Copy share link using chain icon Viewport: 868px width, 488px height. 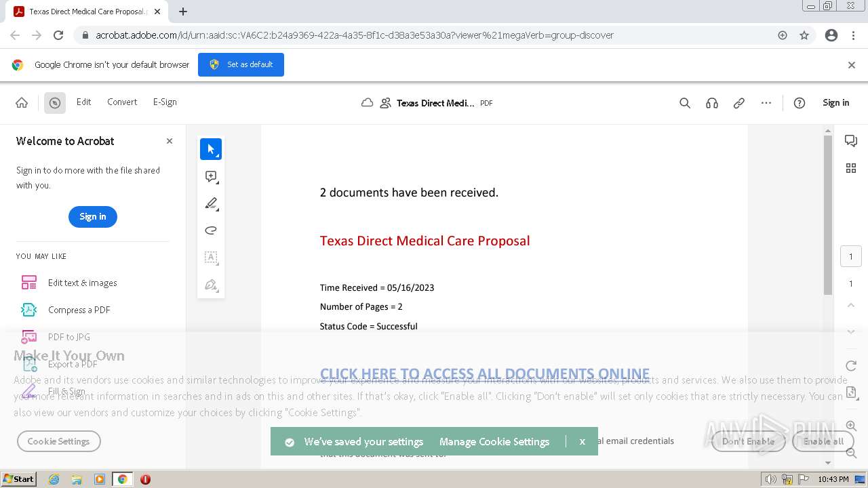739,103
